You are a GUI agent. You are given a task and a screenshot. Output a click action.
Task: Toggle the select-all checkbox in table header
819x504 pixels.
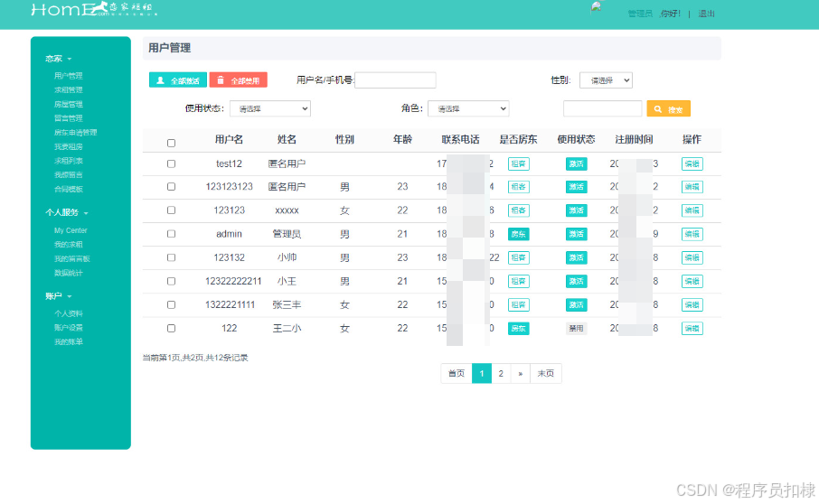coord(172,143)
